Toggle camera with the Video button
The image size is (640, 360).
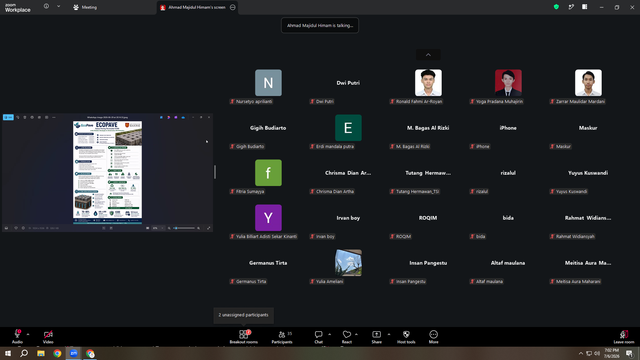(x=48, y=337)
